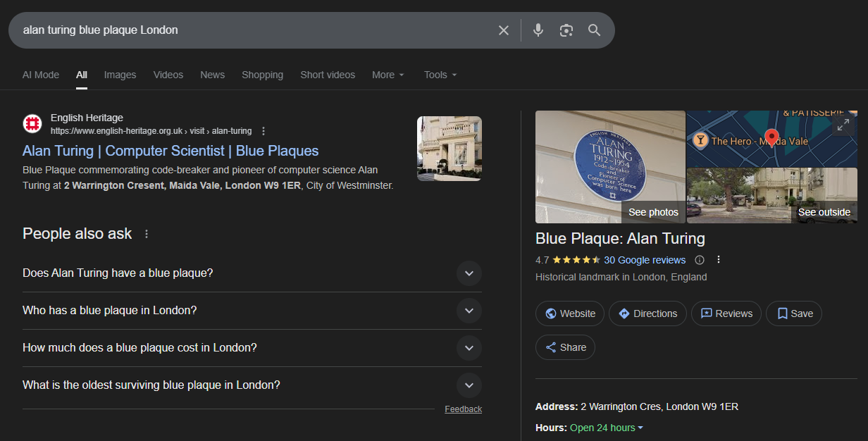Switch to the News tab
Viewport: 868px width, 441px height.
212,74
